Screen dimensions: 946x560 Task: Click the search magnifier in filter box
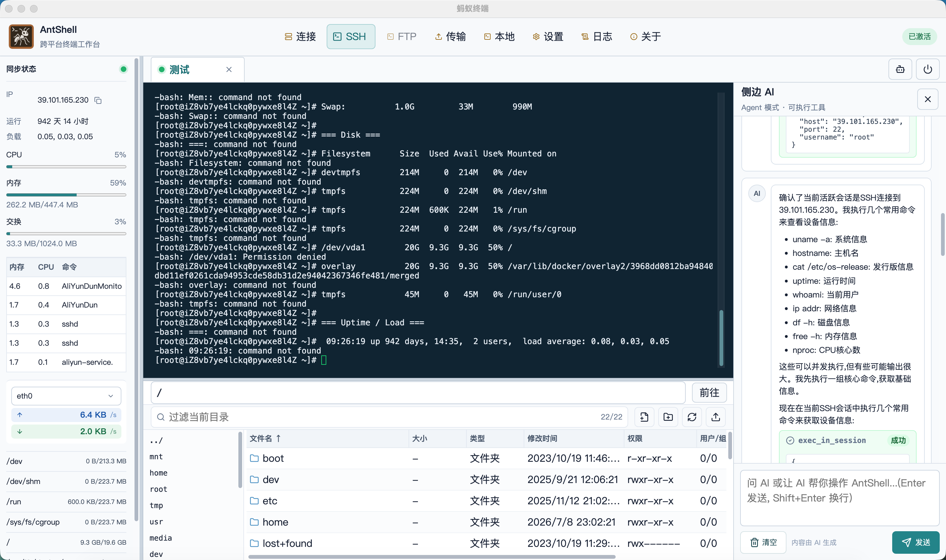(161, 417)
